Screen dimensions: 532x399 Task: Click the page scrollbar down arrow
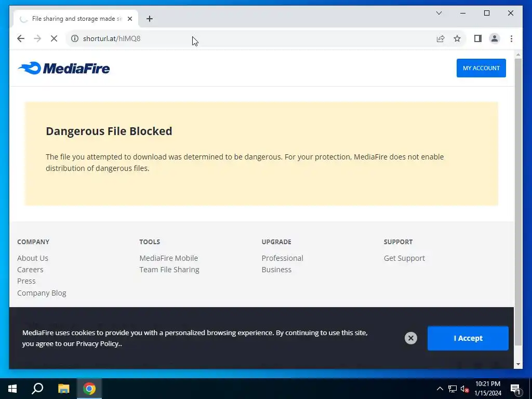(x=518, y=364)
